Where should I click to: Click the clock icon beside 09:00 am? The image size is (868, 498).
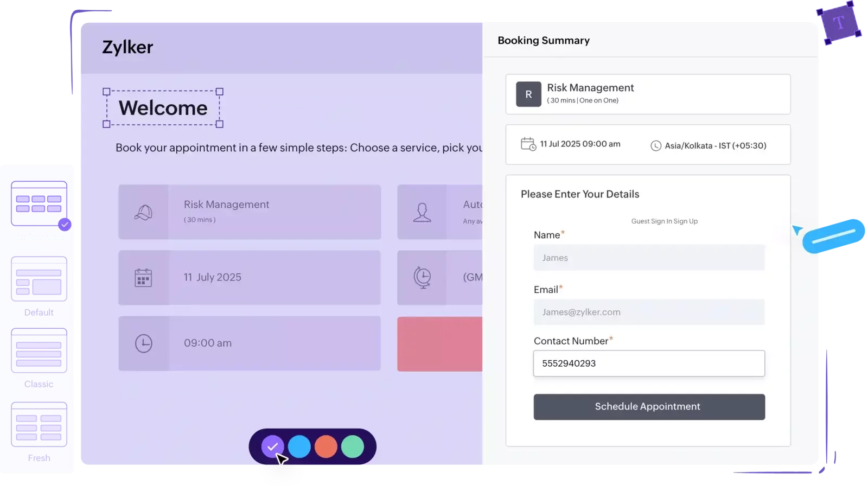pos(143,343)
